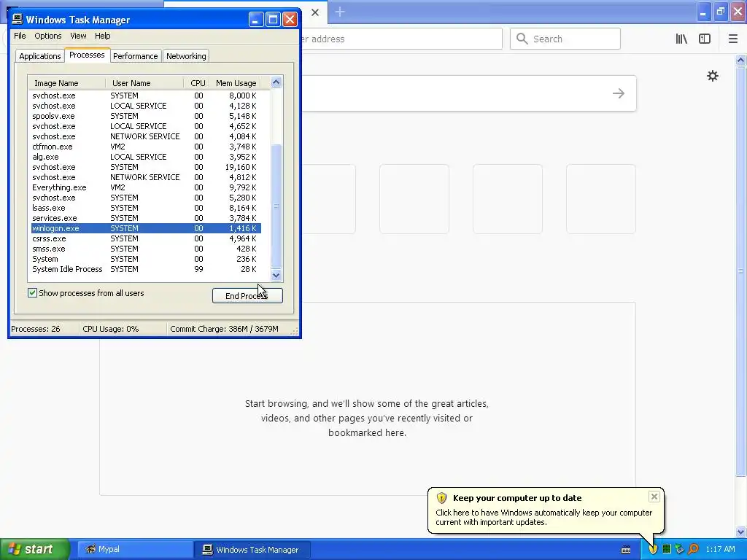Click process list scroll up arrow
This screenshot has height=560, width=747.
pos(276,82)
